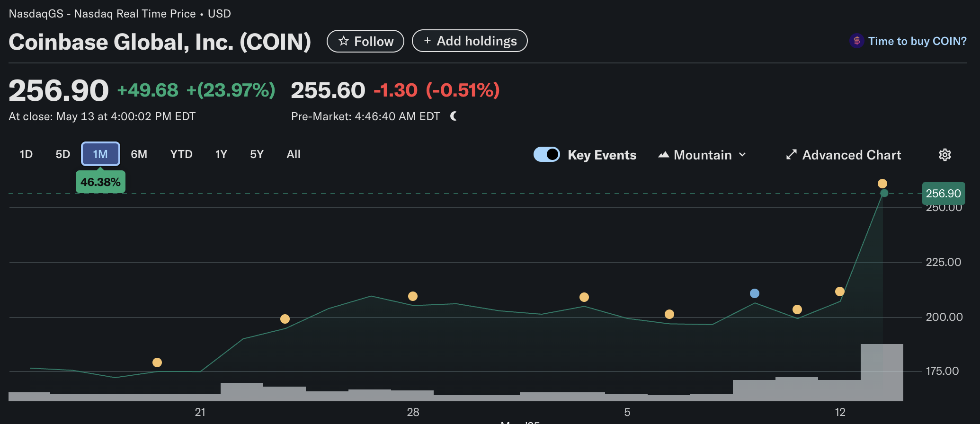Click the purple dollar icon beside Time to buy
The height and width of the screenshot is (424, 980).
(856, 41)
